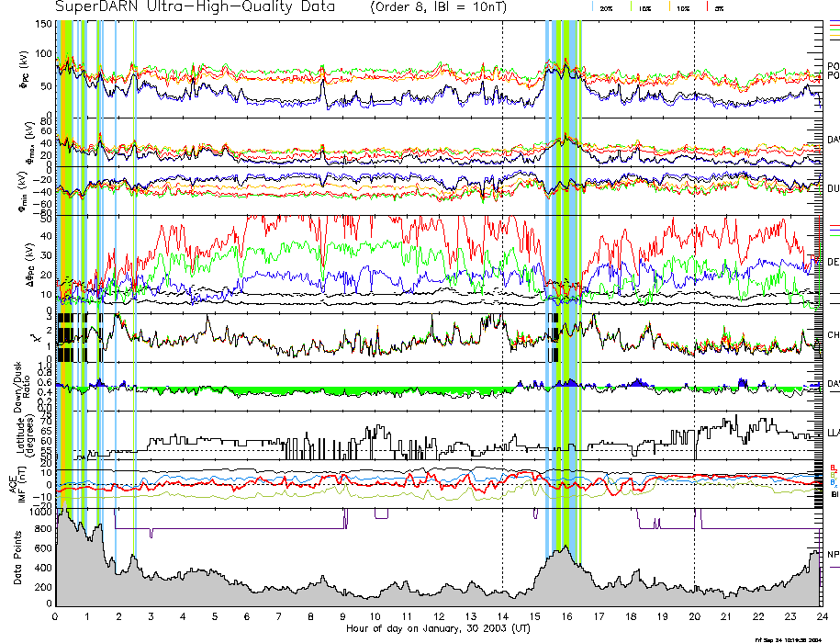Click the red Bz legend label

click(x=833, y=468)
